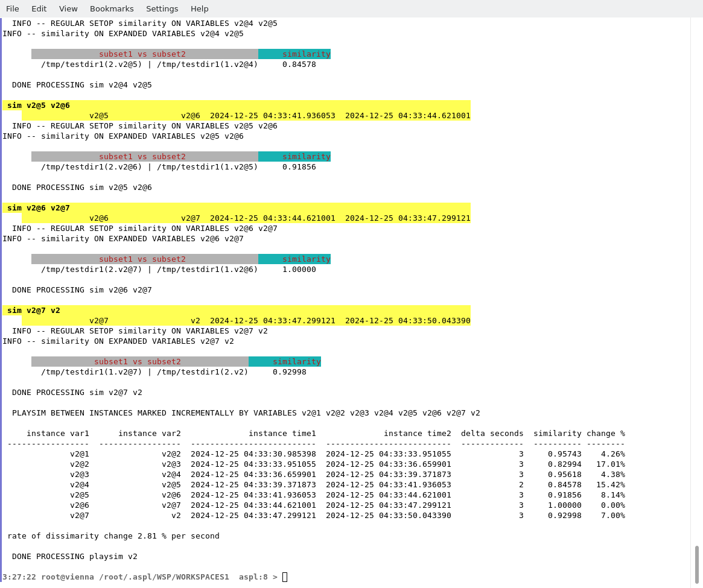The image size is (703, 588).
Task: Place cursor at the aspl:8 prompt
Action: (x=285, y=577)
